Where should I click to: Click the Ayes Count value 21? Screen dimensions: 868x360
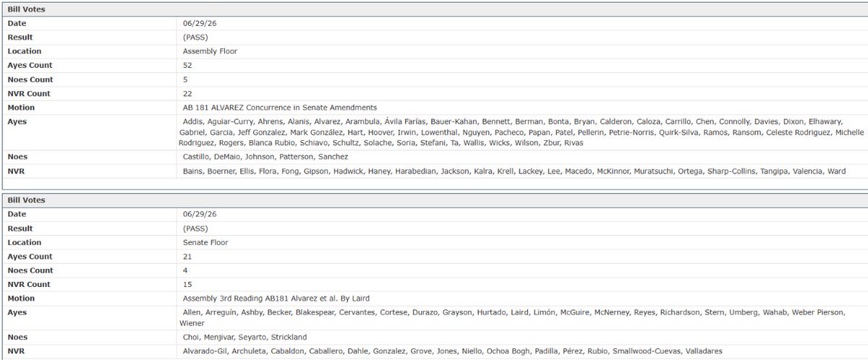point(187,257)
